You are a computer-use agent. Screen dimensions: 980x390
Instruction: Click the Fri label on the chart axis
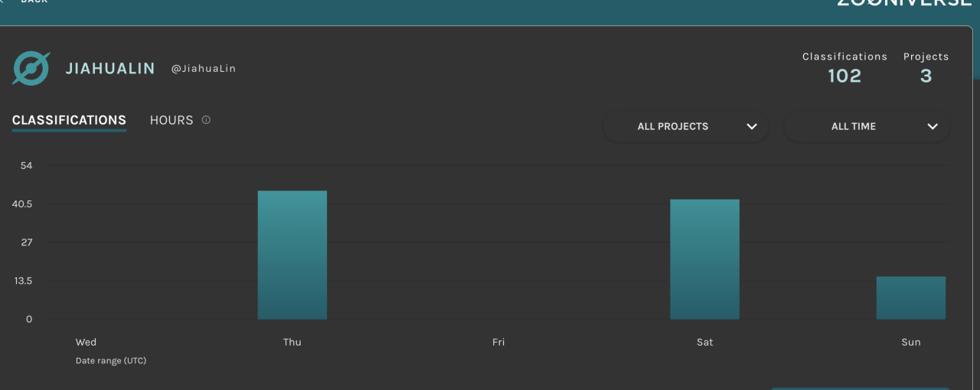click(x=498, y=342)
